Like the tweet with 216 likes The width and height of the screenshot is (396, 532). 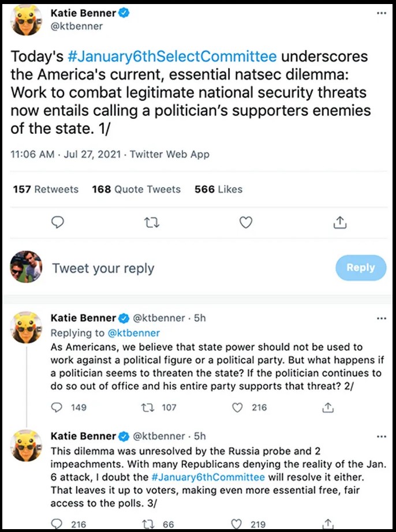[x=237, y=407]
